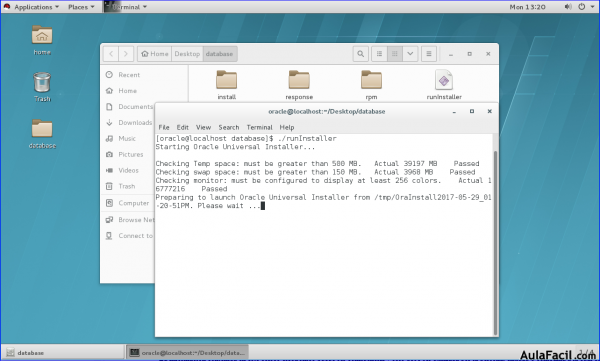The width and height of the screenshot is (600, 361).
Task: Switch to oracle@localhost terminal in taskbar
Action: (x=188, y=353)
